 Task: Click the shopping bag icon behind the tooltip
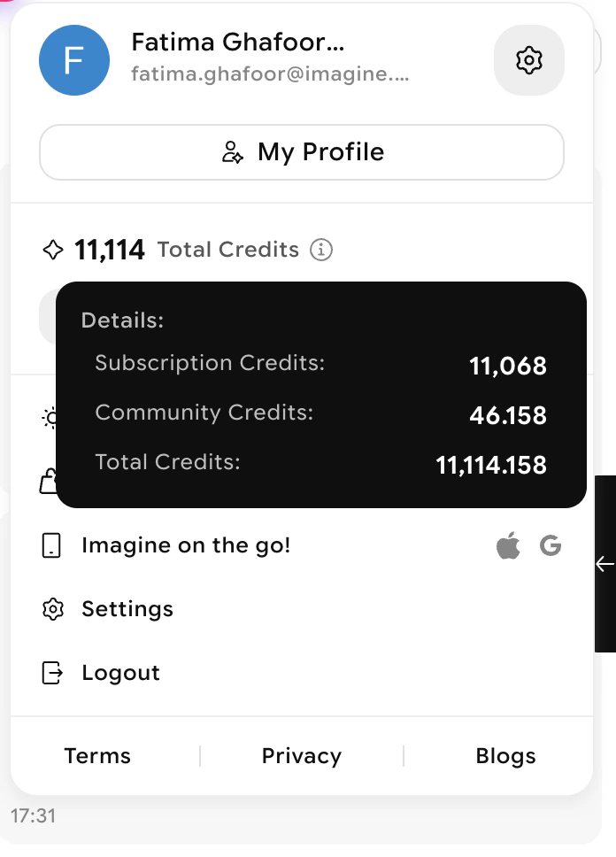point(50,482)
